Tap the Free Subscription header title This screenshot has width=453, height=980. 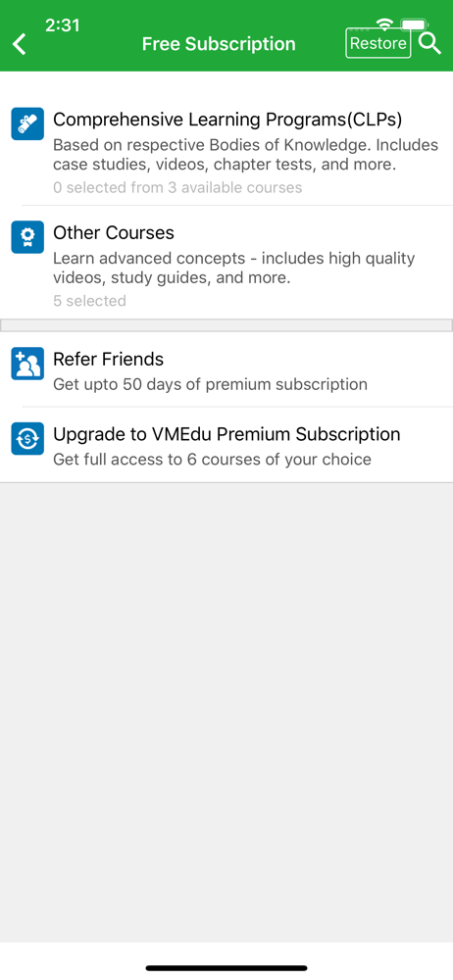pos(219,44)
